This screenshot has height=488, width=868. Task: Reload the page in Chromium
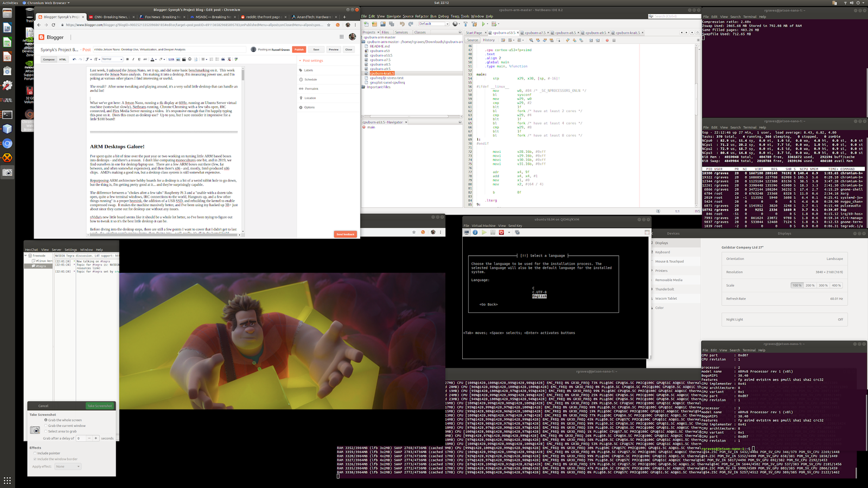(53, 25)
